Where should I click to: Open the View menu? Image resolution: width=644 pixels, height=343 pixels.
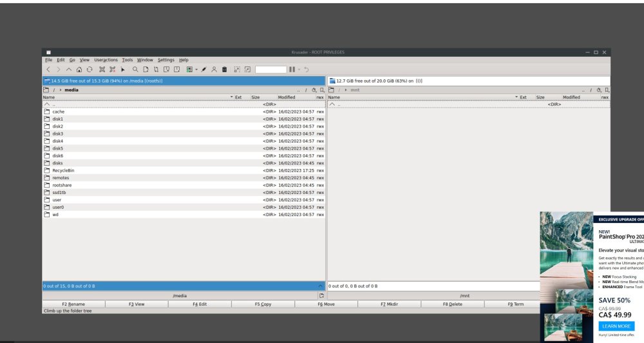(84, 59)
